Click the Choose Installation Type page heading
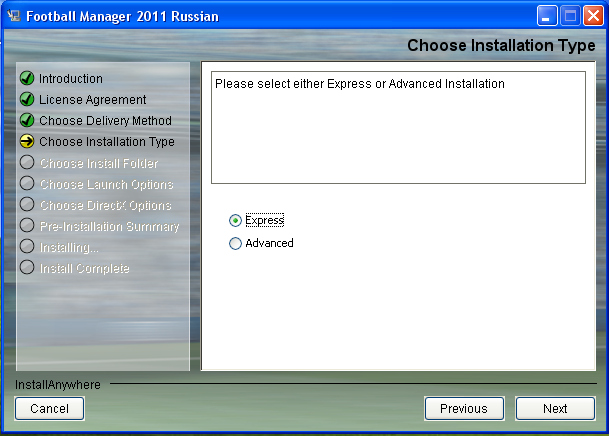The width and height of the screenshot is (609, 436). pos(501,45)
